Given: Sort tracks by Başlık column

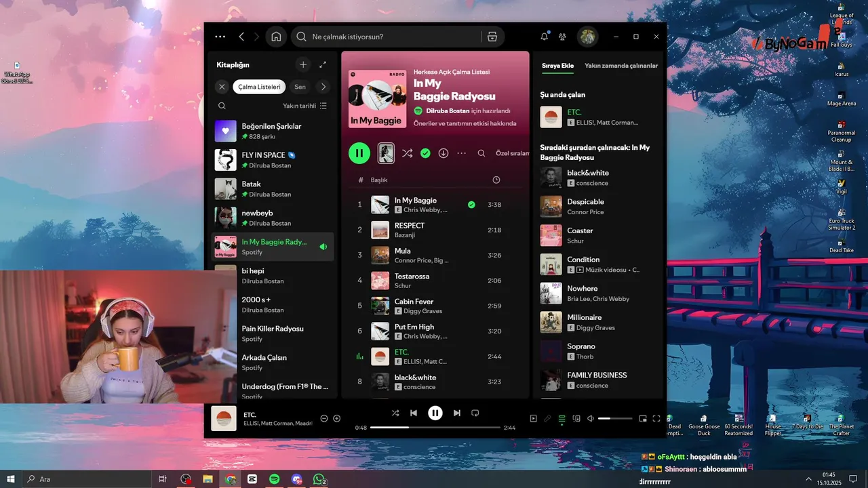Looking at the screenshot, I should coord(379,180).
